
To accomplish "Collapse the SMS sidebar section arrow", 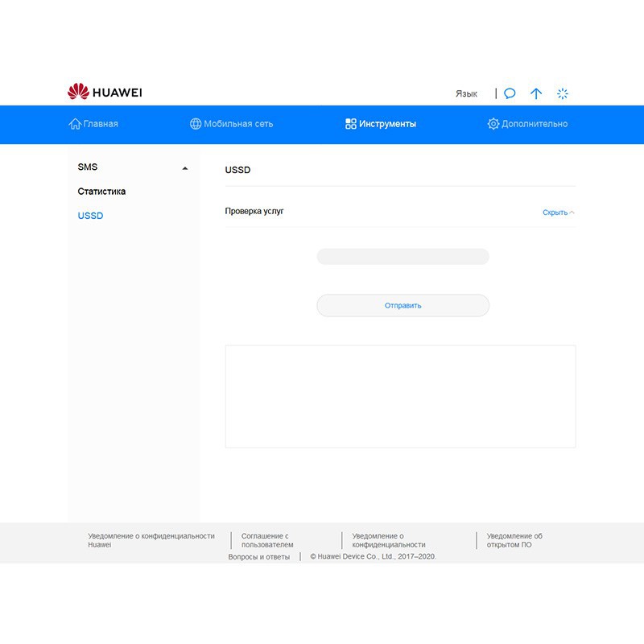I will [185, 168].
